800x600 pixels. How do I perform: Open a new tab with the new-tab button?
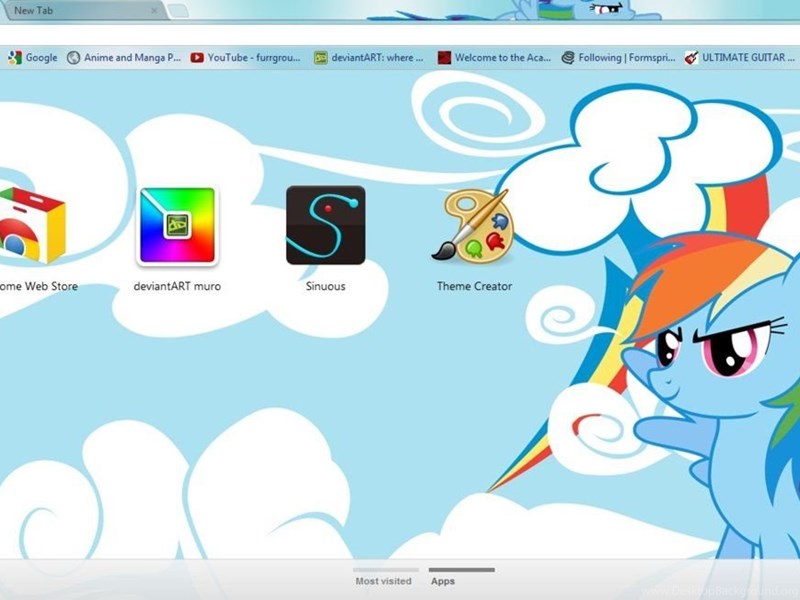(x=178, y=11)
